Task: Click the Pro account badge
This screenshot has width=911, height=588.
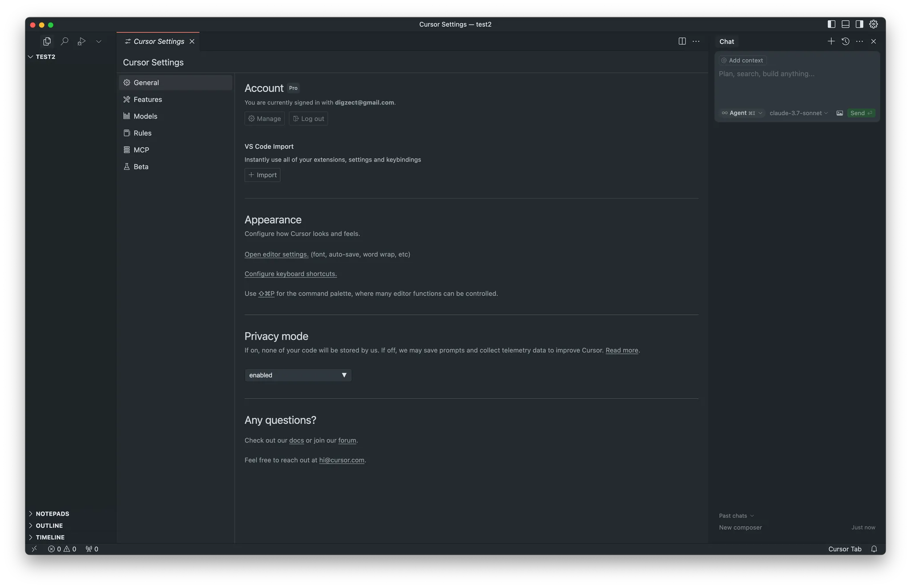Action: (x=293, y=88)
